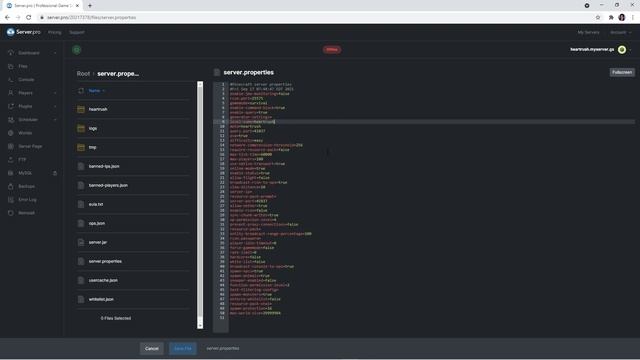Click browser back arrow
This screenshot has height=360, width=640.
point(7,18)
